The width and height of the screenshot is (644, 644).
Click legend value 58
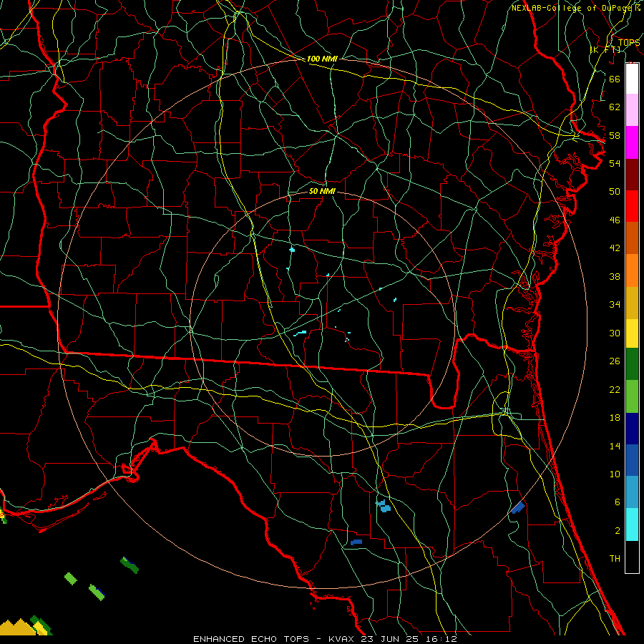(615, 135)
